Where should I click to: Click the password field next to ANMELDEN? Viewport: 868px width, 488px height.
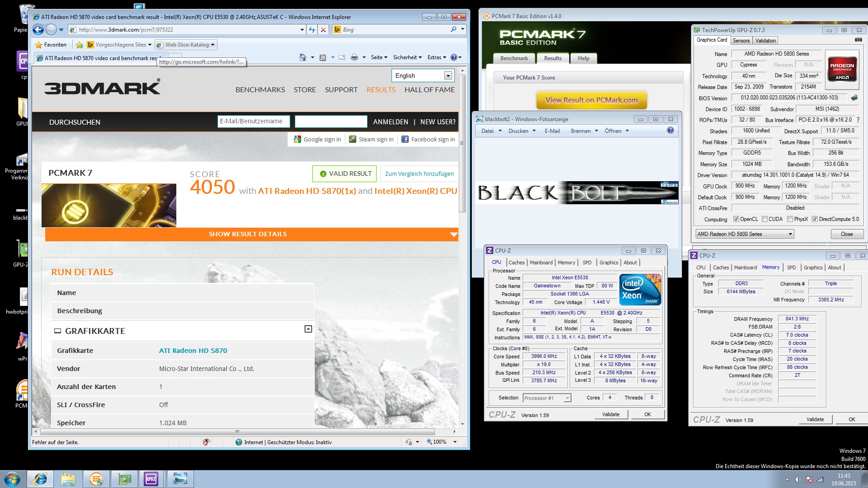point(331,122)
